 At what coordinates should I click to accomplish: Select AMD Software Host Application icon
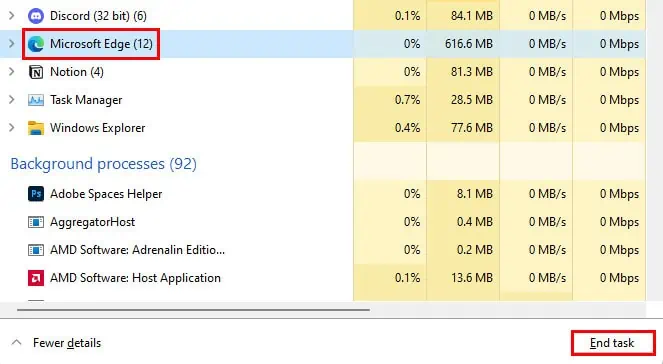click(x=36, y=278)
